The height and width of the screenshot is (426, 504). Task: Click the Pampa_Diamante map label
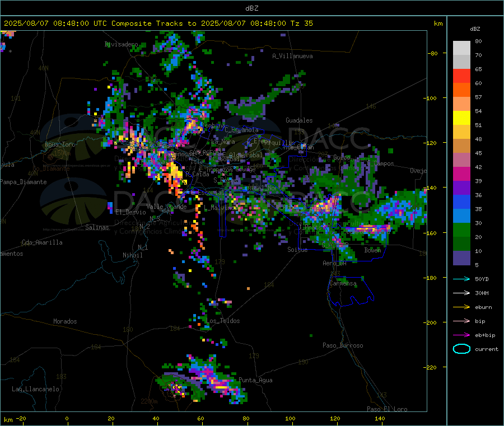[x=24, y=182]
